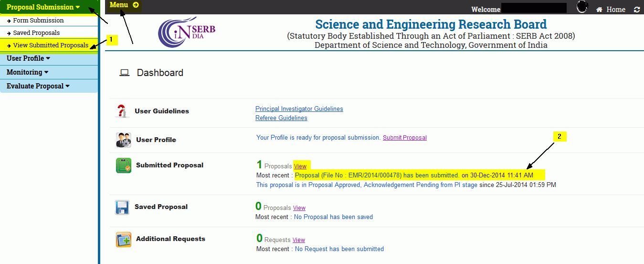Click the Submitted Proposal clipboard icon
The height and width of the screenshot is (264, 644).
pos(123,165)
